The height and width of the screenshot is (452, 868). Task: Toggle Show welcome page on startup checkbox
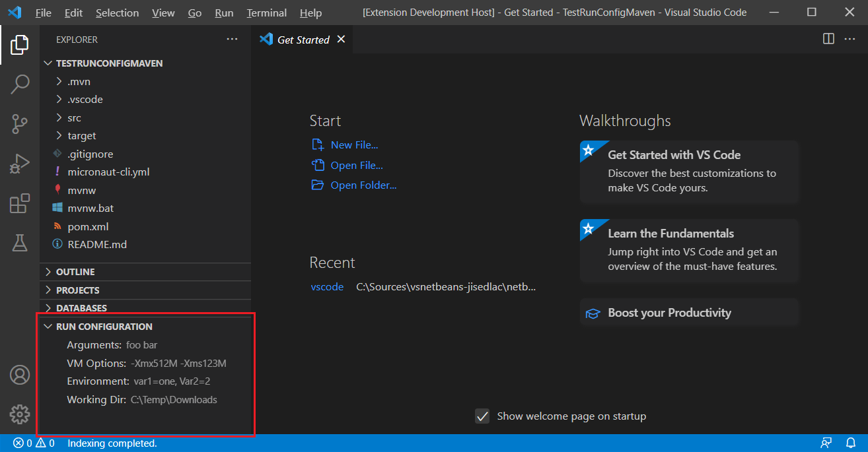483,416
